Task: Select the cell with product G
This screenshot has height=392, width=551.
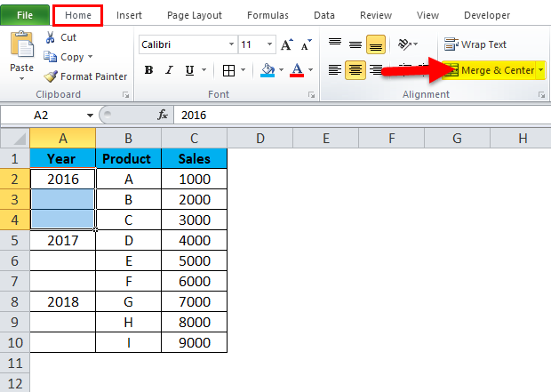Action: pos(129,301)
